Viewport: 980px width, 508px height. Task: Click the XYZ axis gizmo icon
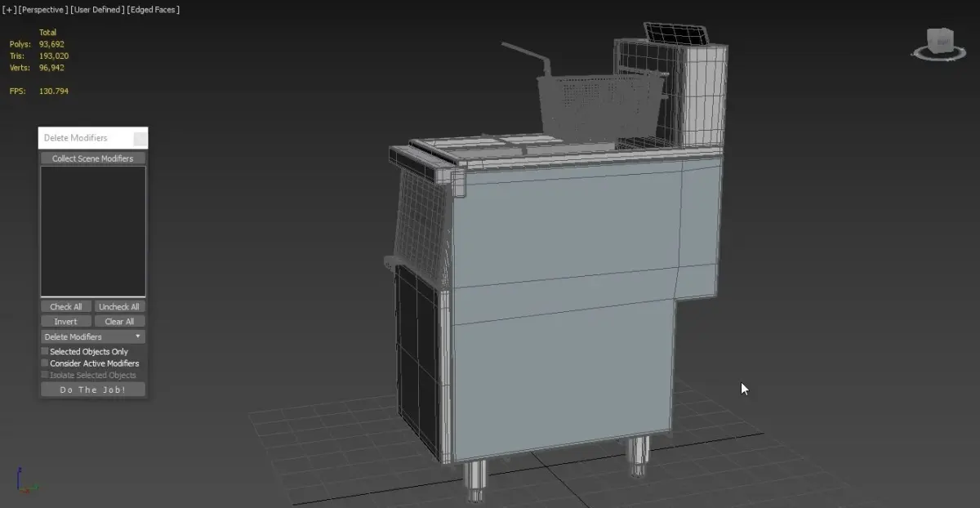point(26,481)
